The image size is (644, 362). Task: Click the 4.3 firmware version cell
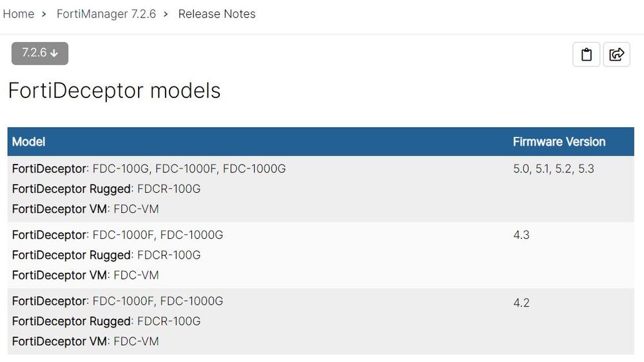click(522, 235)
